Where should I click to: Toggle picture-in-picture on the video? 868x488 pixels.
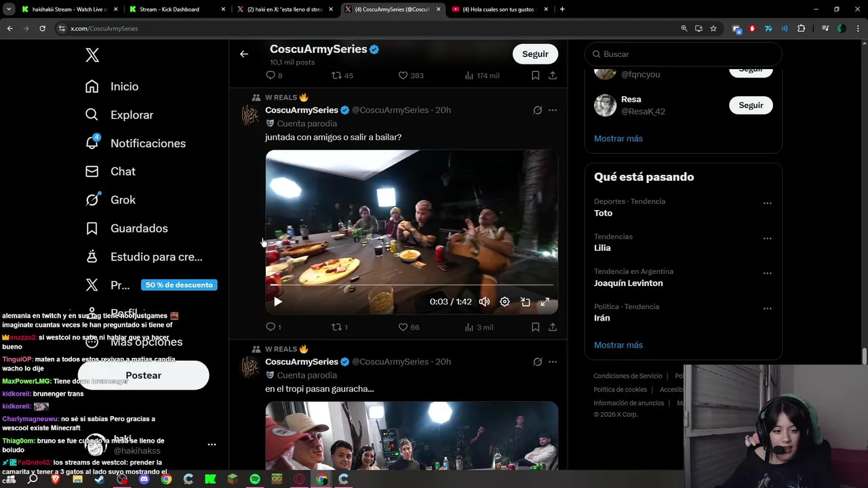[525, 302]
